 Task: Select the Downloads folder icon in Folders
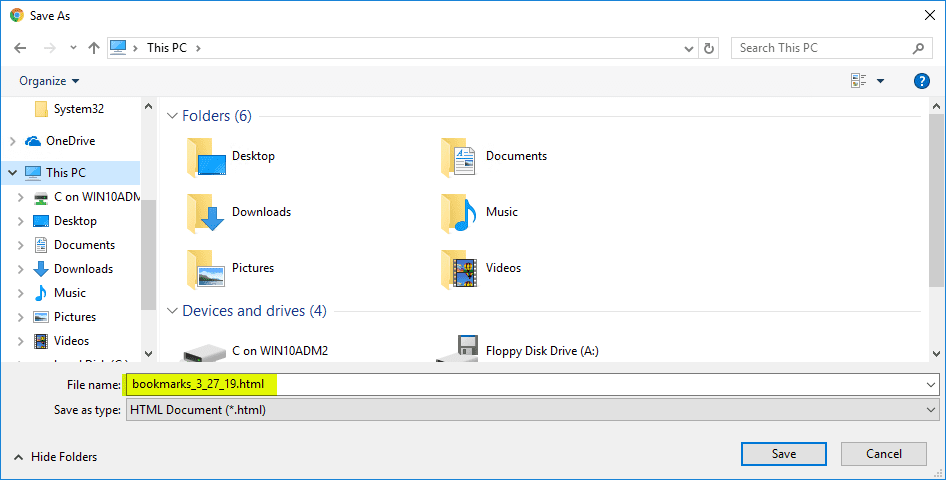pyautogui.click(x=206, y=213)
